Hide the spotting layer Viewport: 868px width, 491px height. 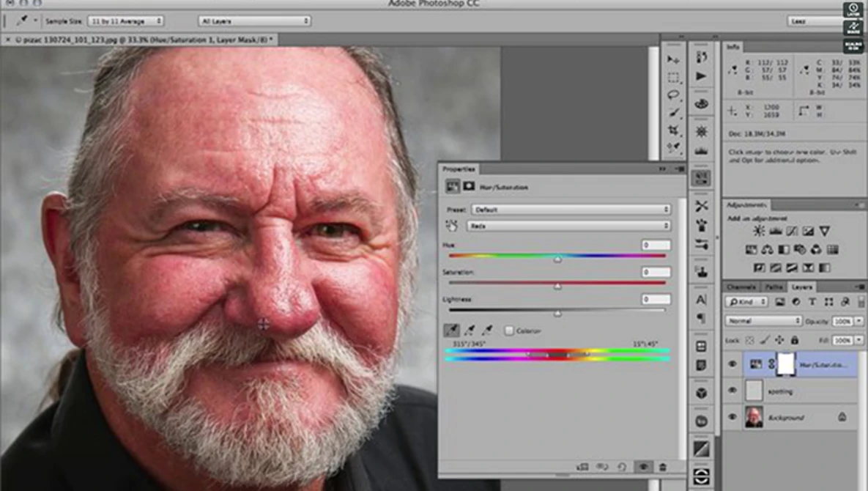732,391
